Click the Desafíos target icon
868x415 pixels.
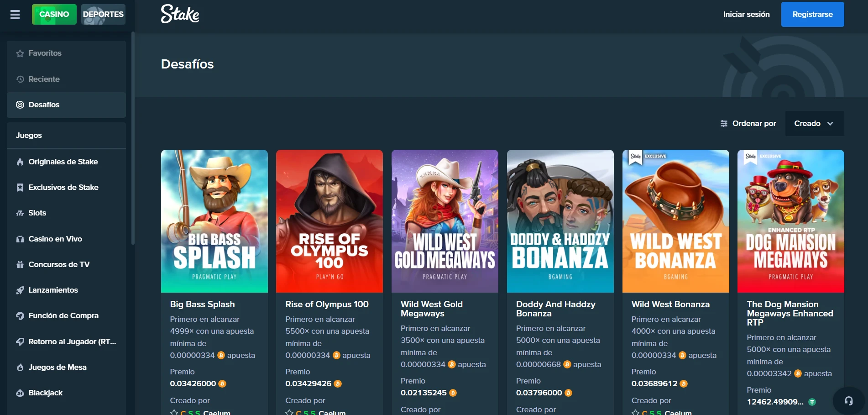click(x=20, y=105)
